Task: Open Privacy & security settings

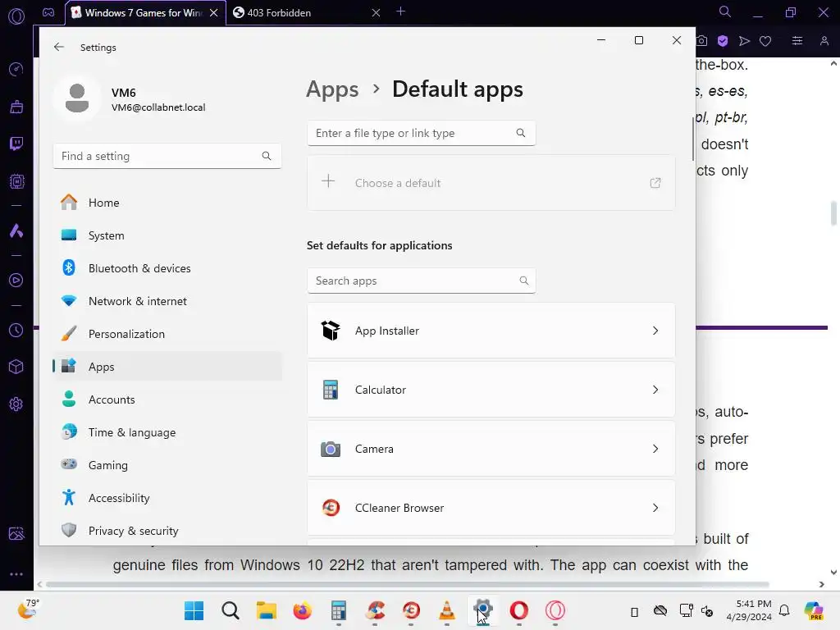Action: click(167, 531)
